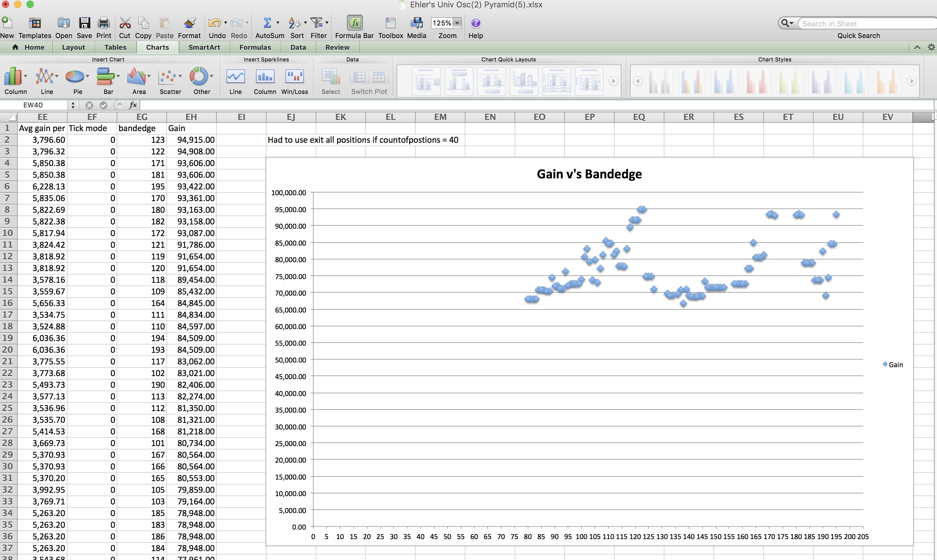Collapse the ribbon with the chevron
This screenshot has width=937, height=560.
click(x=917, y=48)
